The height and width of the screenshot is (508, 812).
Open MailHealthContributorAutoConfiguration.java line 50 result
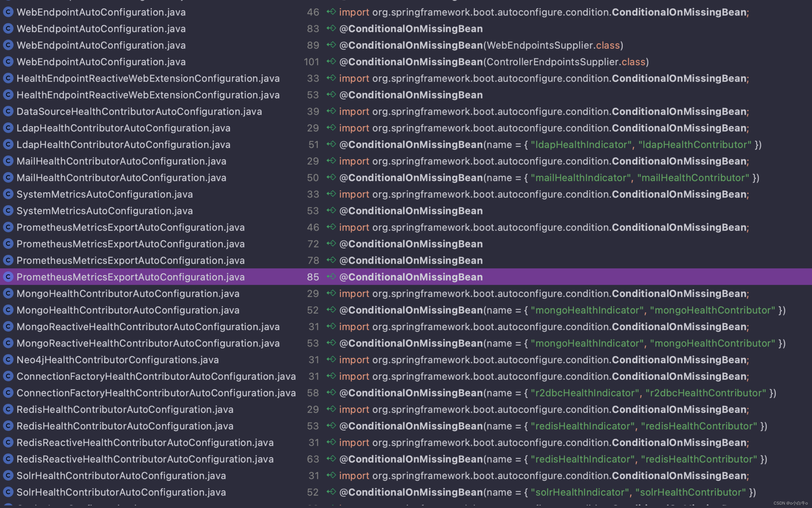click(x=121, y=178)
